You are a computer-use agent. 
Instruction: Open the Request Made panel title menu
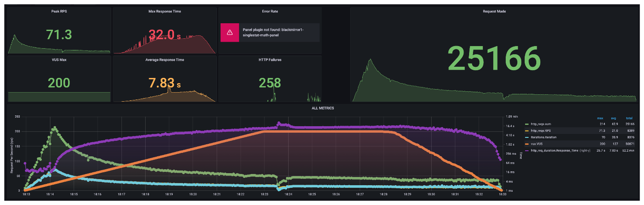tap(494, 11)
